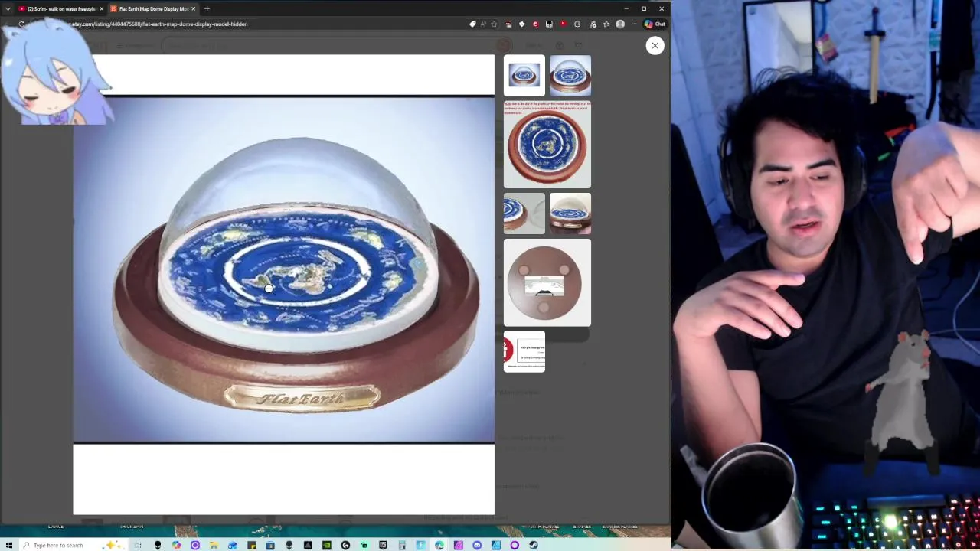Viewport: 980px width, 551px height.
Task: Close the Flat Earth Map Dome tab
Action: [193, 8]
